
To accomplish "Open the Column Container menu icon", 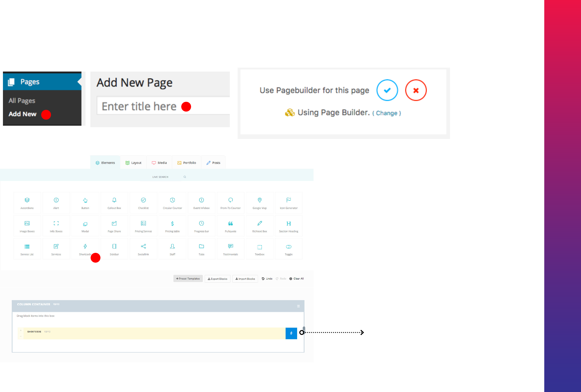I will (x=298, y=306).
